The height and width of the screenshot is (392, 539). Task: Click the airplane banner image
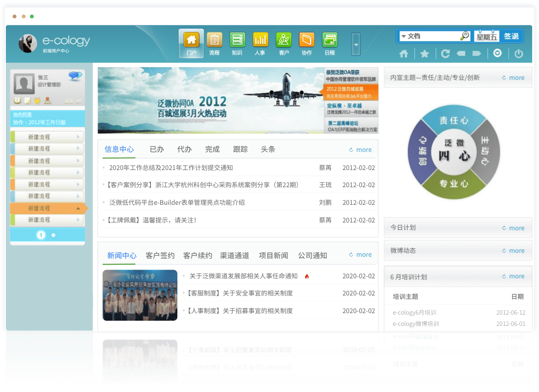point(211,100)
